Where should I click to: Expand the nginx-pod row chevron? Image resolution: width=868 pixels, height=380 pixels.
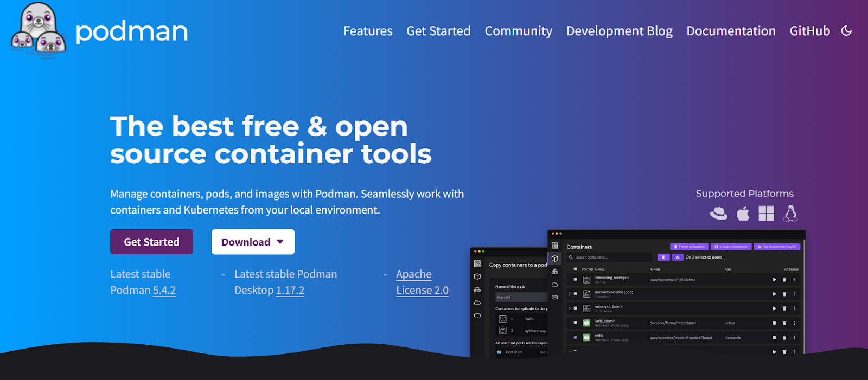click(570, 308)
